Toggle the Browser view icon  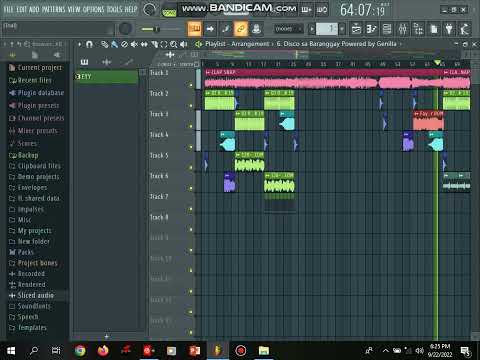(x=418, y=29)
